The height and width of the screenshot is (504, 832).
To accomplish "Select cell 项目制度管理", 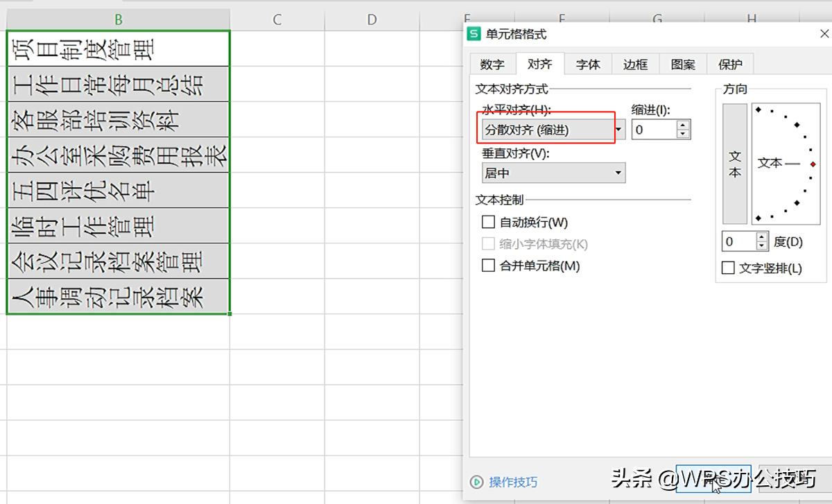I will pyautogui.click(x=118, y=49).
